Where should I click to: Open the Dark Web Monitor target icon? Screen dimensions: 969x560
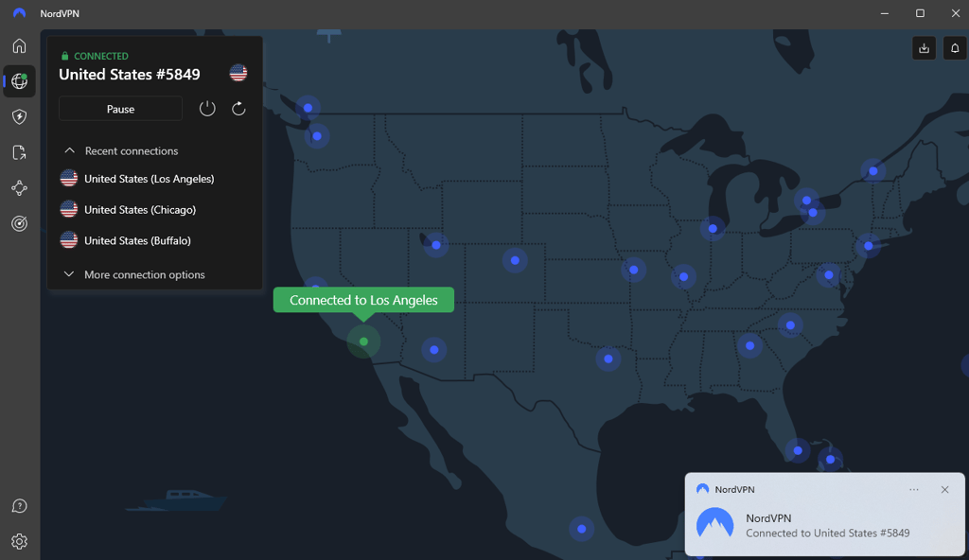pyautogui.click(x=19, y=223)
